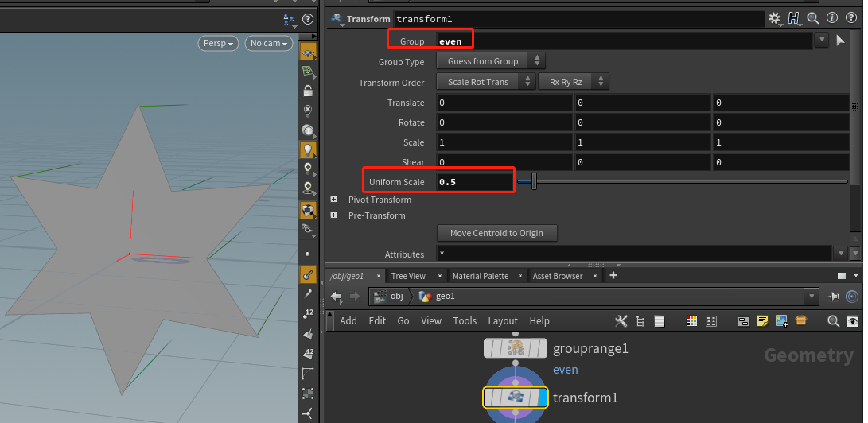Viewport: 868px width, 423px height.
Task: Toggle the headlight bulb display option
Action: [x=309, y=149]
